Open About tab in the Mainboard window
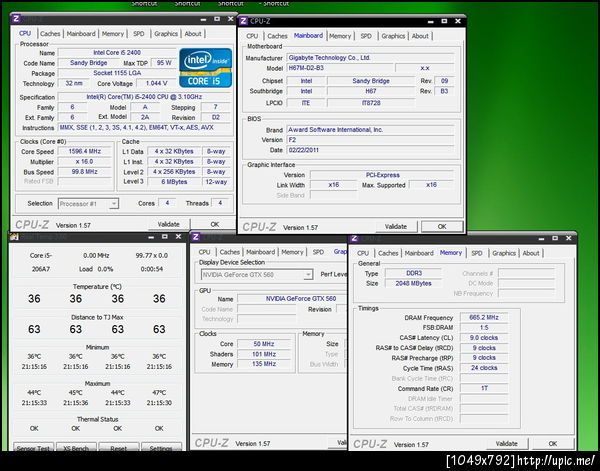The height and width of the screenshot is (471, 600). tap(420, 36)
